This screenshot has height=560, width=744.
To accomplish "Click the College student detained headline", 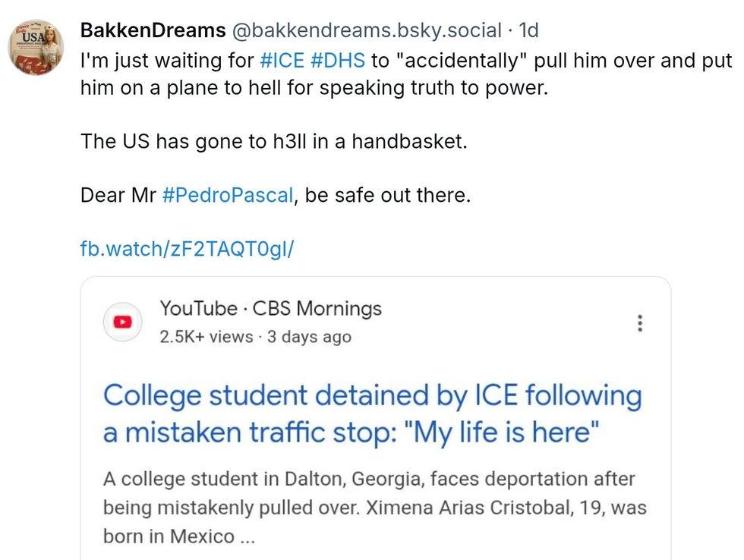I will pyautogui.click(x=372, y=414).
